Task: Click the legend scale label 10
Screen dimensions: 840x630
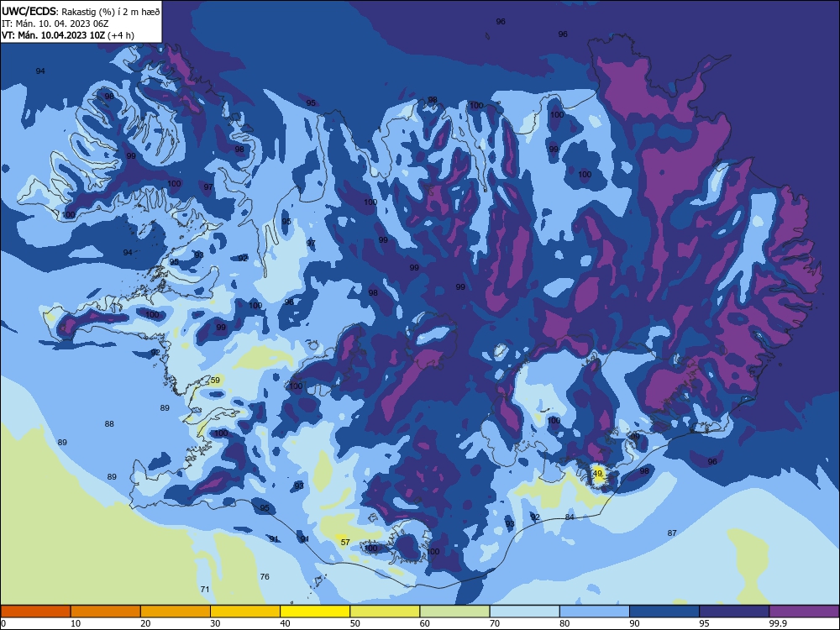Action: pyautogui.click(x=76, y=623)
